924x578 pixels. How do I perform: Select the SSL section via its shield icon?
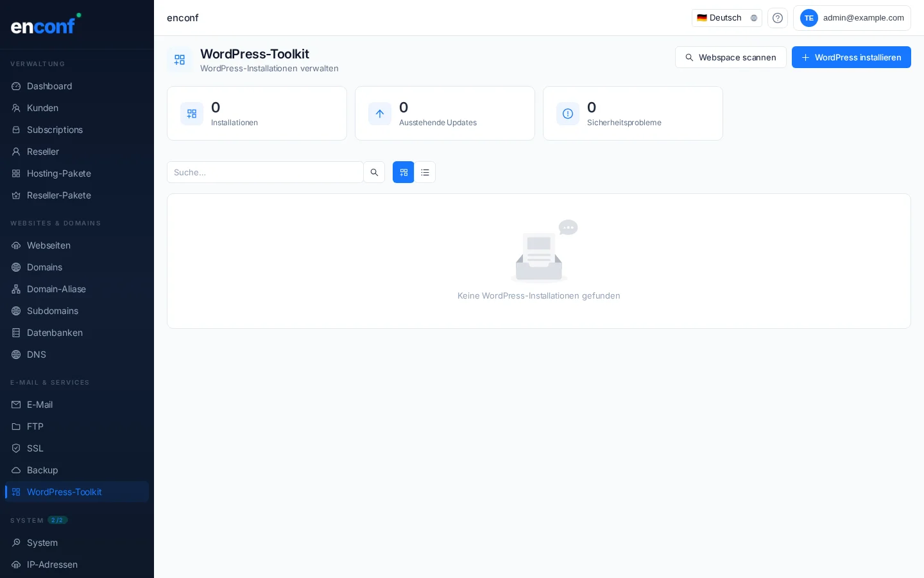[x=17, y=448]
